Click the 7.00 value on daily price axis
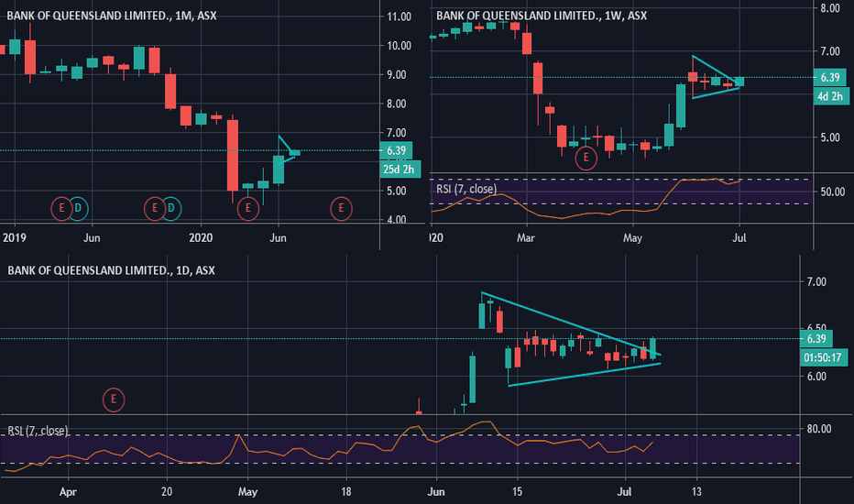This screenshot has height=504, width=854. 816,281
